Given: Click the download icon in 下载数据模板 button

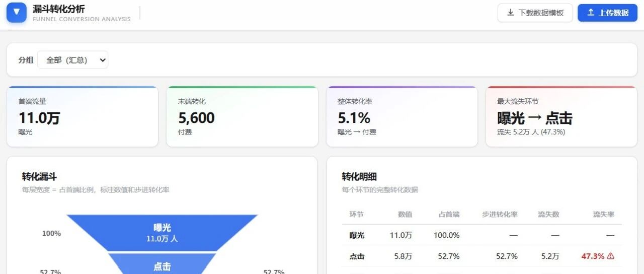Looking at the screenshot, I should (511, 13).
